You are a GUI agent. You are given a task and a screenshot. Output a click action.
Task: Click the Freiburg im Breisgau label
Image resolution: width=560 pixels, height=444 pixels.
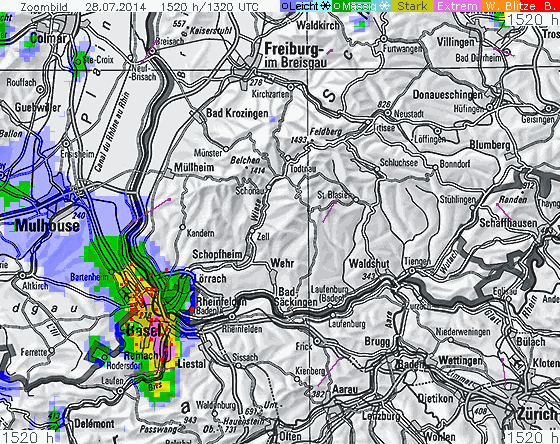pyautogui.click(x=295, y=55)
